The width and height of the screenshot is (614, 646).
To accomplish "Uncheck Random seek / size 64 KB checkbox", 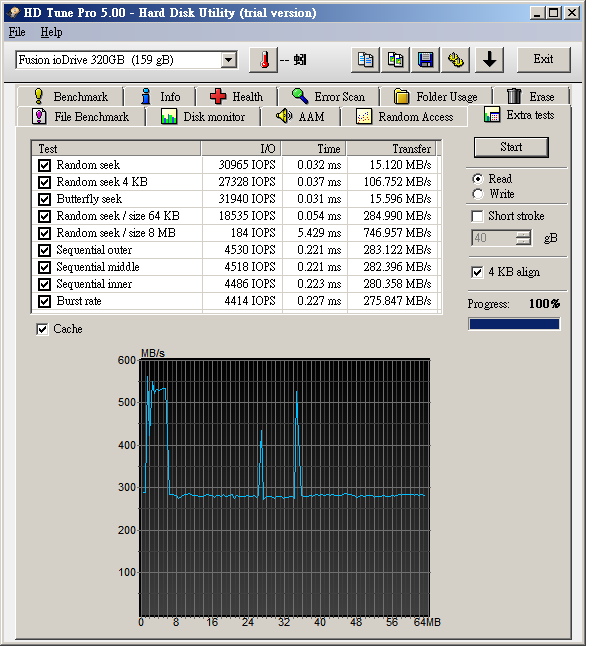I will [44, 216].
